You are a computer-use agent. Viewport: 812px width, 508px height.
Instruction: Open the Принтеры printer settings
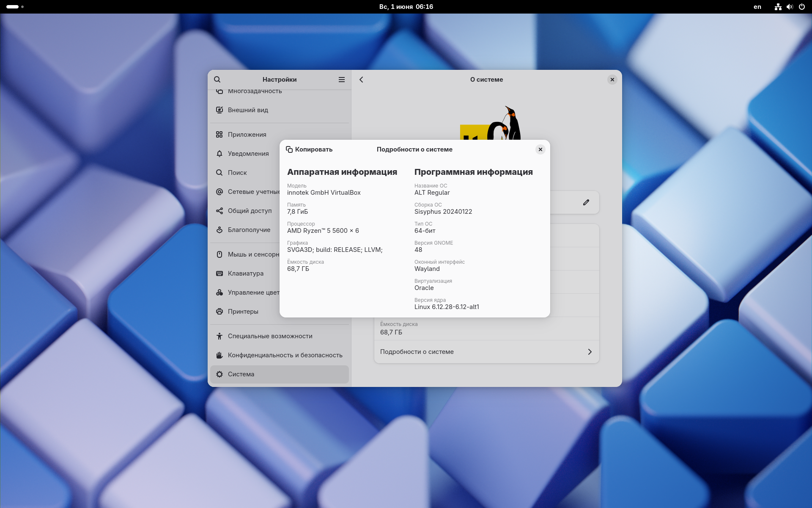243,312
